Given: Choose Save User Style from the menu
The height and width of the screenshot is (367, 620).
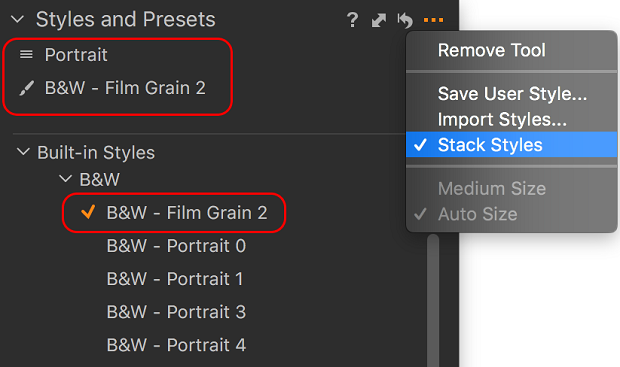Looking at the screenshot, I should point(511,94).
